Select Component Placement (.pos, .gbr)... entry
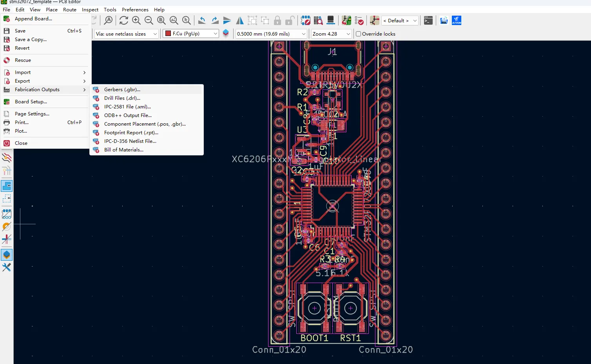 click(x=147, y=124)
